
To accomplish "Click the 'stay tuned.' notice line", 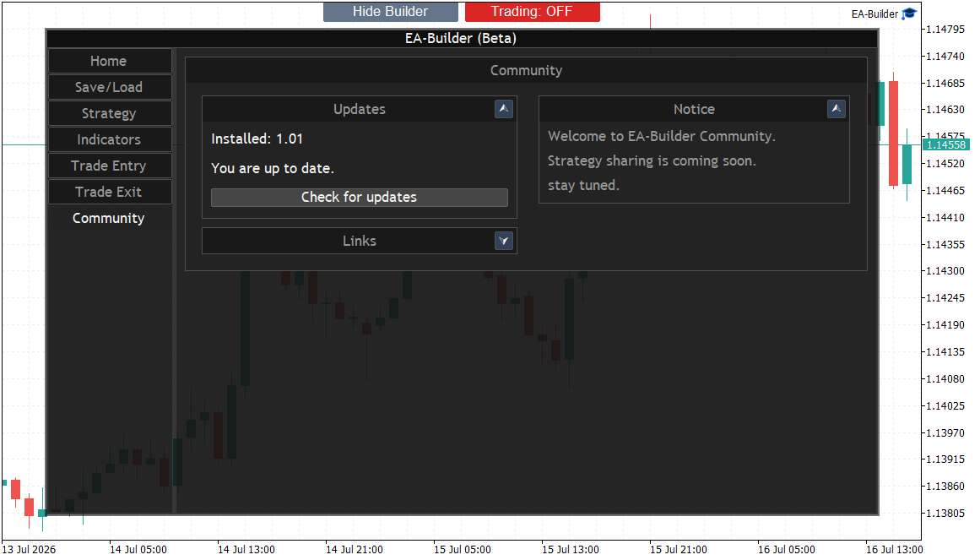I will pos(584,185).
